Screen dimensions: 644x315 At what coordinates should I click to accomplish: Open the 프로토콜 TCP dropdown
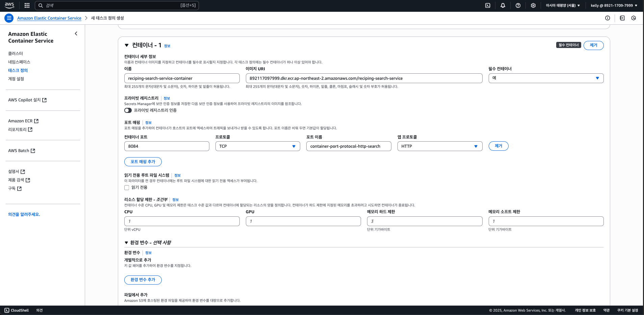point(258,146)
